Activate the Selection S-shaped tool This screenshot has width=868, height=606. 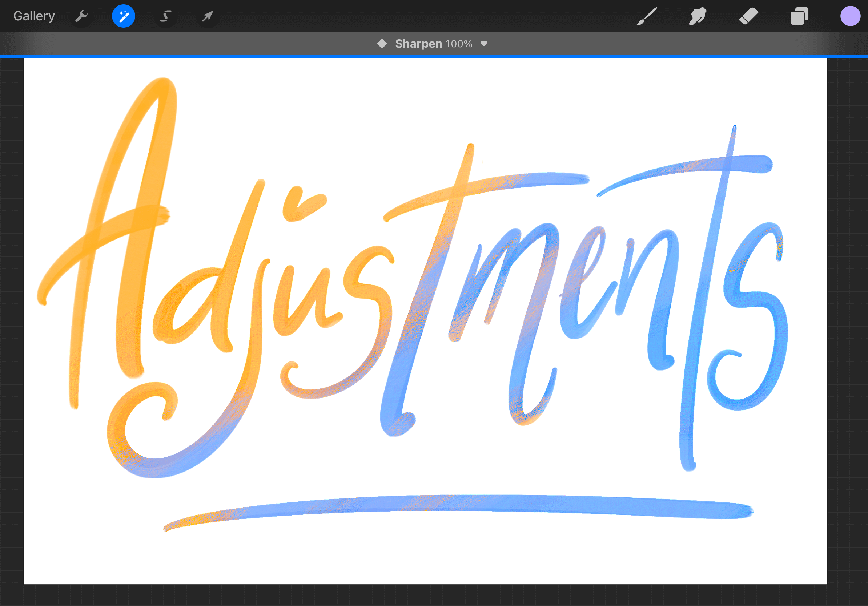click(166, 16)
